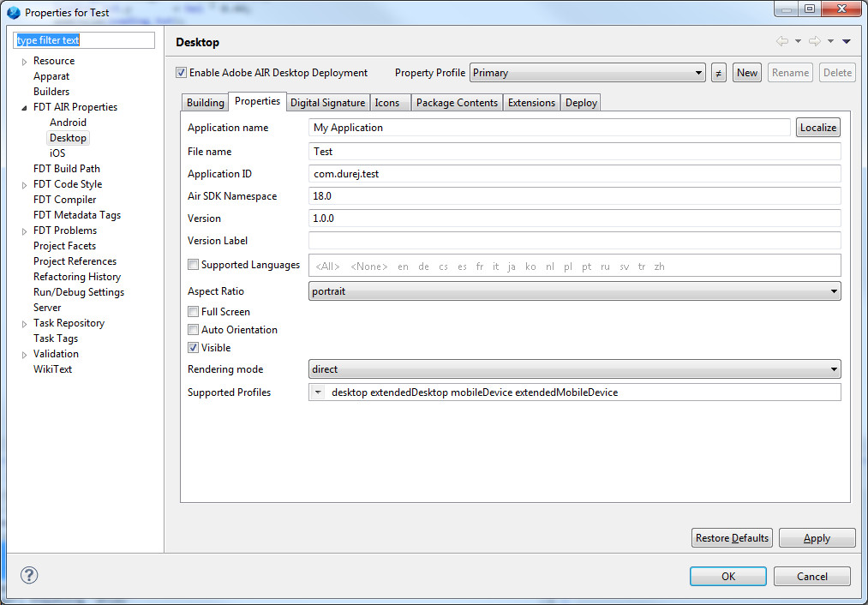The height and width of the screenshot is (605, 868).
Task: Click the Delete profile button
Action: [x=837, y=73]
